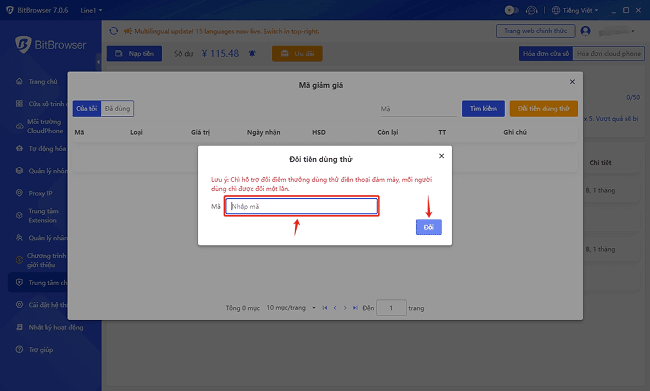Click the Tự động hóa robot icon
The height and width of the screenshot is (391, 650).
click(x=19, y=148)
